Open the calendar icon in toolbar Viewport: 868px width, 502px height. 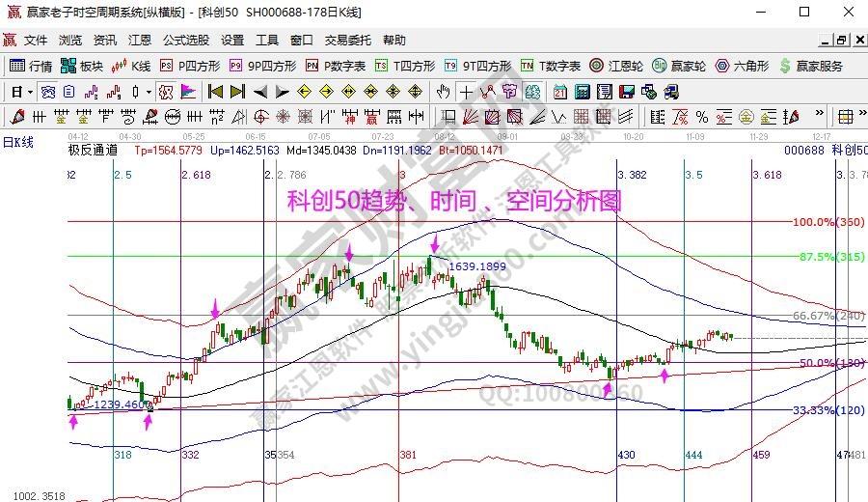(560, 92)
